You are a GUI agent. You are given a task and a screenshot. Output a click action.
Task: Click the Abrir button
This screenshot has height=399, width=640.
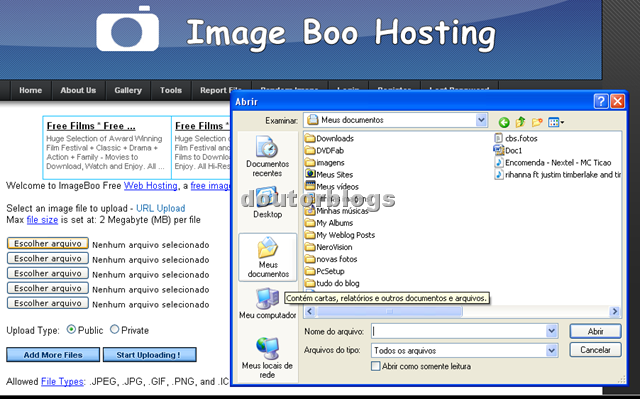tap(596, 331)
